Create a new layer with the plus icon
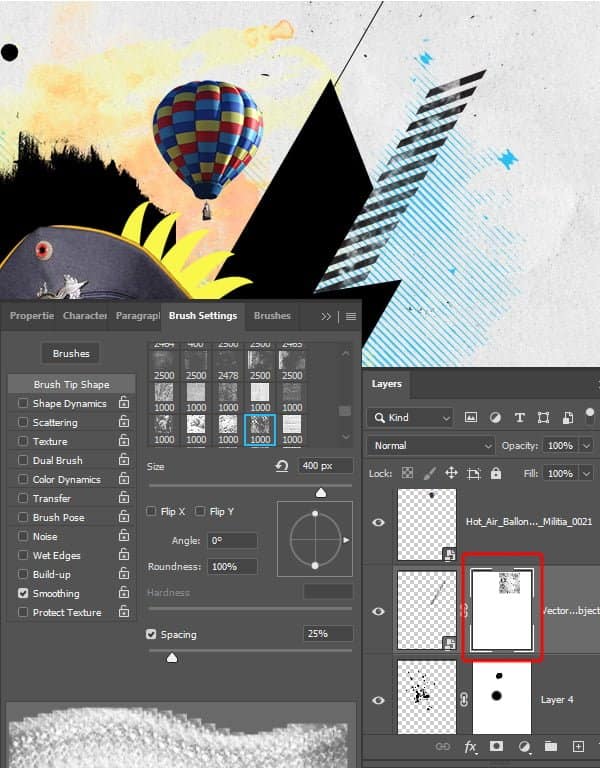Screen dimensions: 600x768 (577, 746)
